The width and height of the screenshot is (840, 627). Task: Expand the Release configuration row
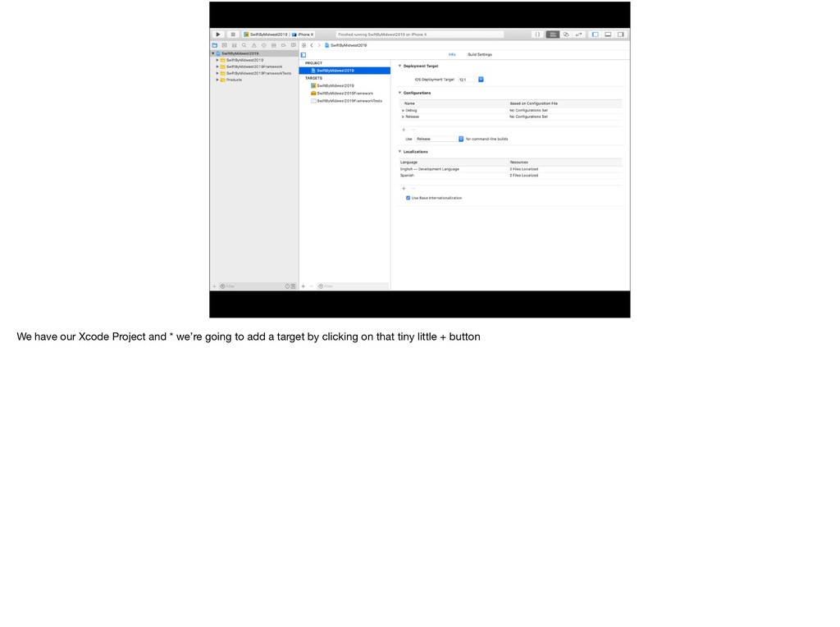[403, 117]
